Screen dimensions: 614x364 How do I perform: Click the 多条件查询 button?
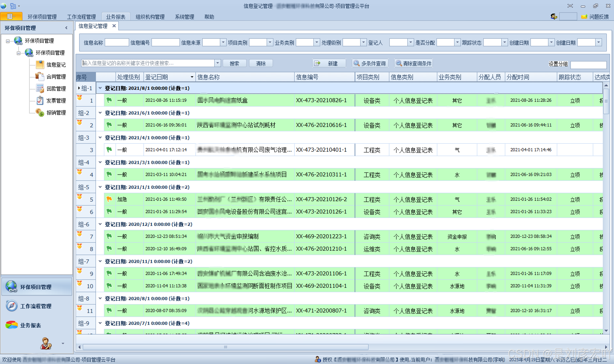pyautogui.click(x=370, y=63)
